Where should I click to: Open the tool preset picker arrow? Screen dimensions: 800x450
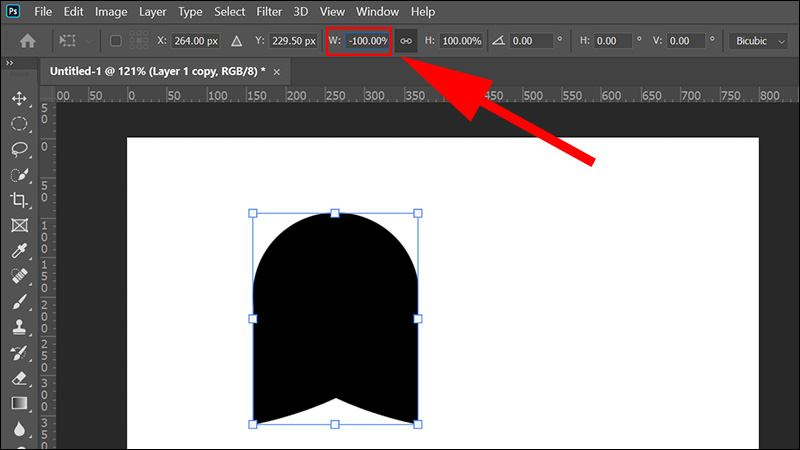(x=89, y=41)
